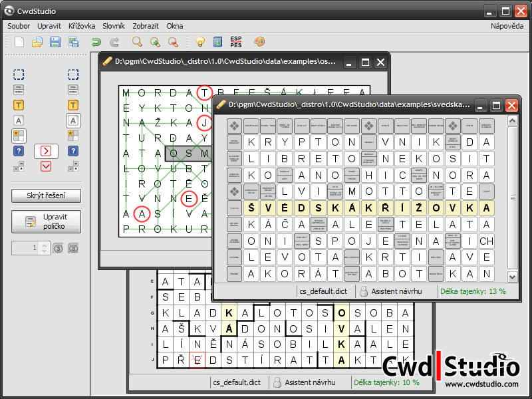Click the Save As toolbar icon
Image resolution: width=532 pixels, height=399 pixels.
[73, 42]
